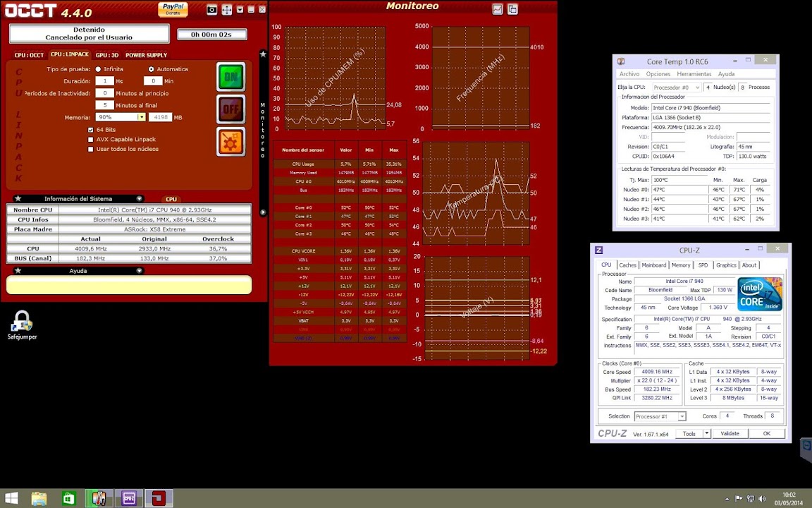
Task: Open OCCT settings gear icon
Action: [x=231, y=142]
